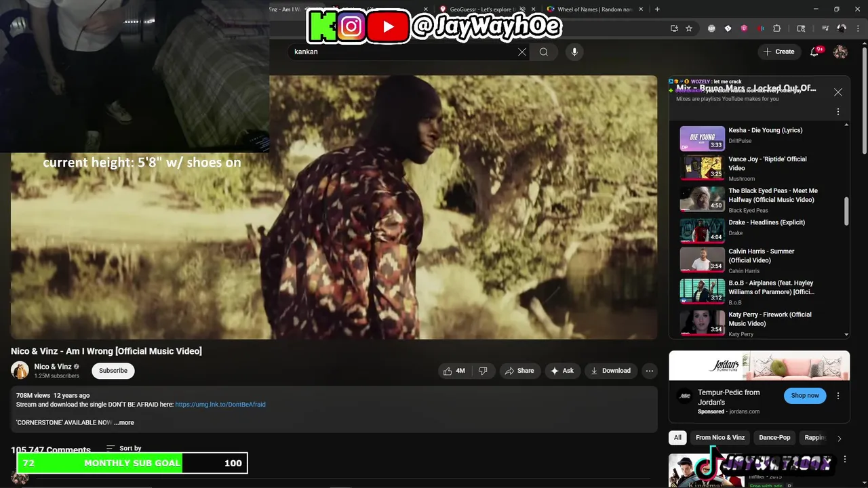Select the Dance-Pop filter chip
This screenshot has height=488, width=868.
coord(774,438)
